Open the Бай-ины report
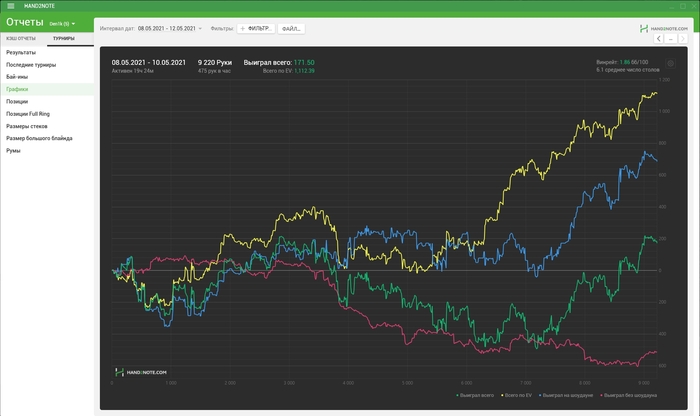The image size is (700, 416). click(47, 77)
